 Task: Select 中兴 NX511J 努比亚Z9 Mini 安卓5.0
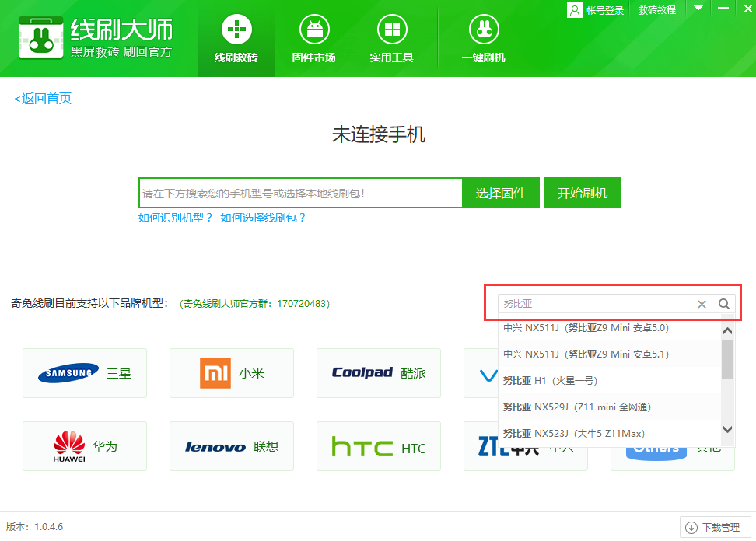610,327
